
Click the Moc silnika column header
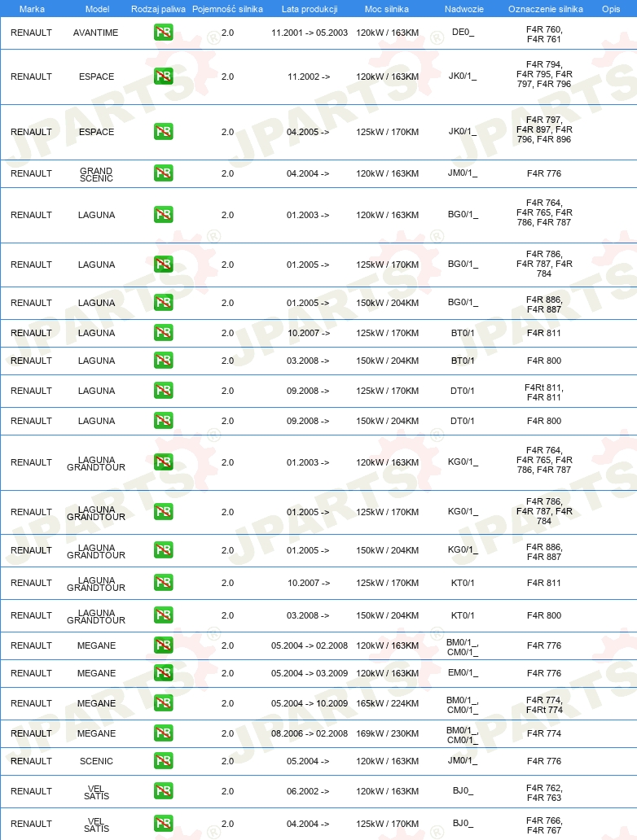click(387, 9)
